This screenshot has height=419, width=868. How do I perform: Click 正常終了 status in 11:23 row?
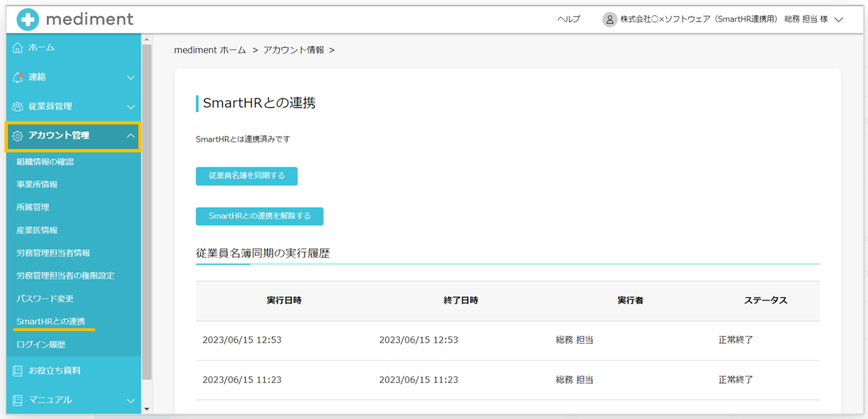pos(736,380)
